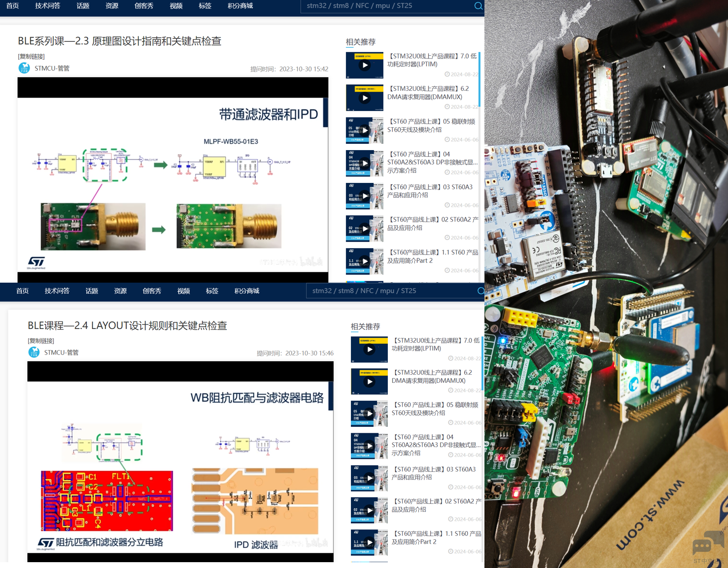The image size is (728, 568).
Task: Click the 相关推荐 list scrollbar on the 2.3 page
Action: [x=479, y=80]
